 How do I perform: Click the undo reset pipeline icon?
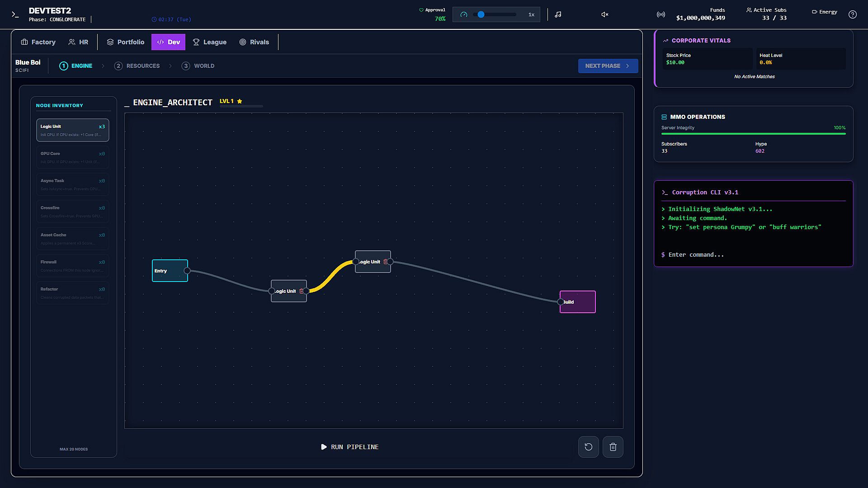[588, 447]
